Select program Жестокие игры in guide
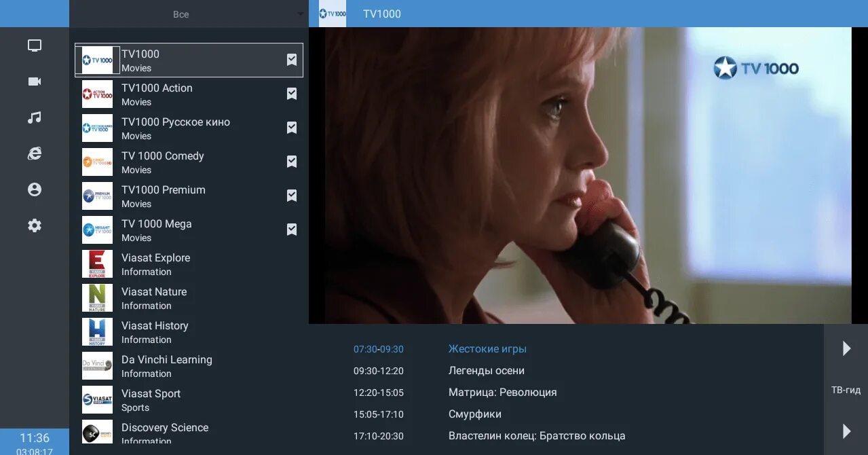This screenshot has width=868, height=455. 487,349
